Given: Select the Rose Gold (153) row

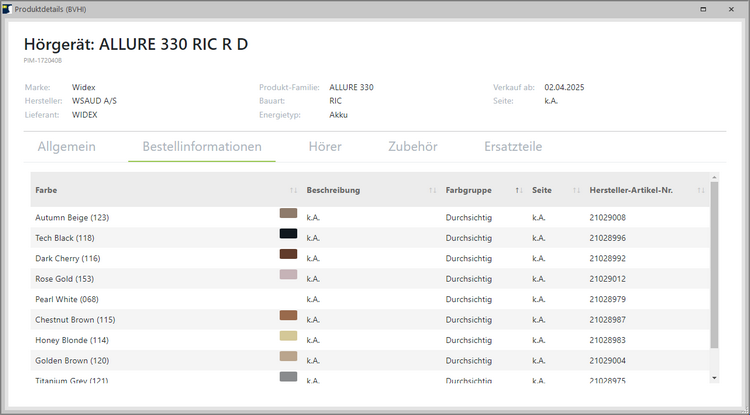Looking at the screenshot, I should point(370,279).
